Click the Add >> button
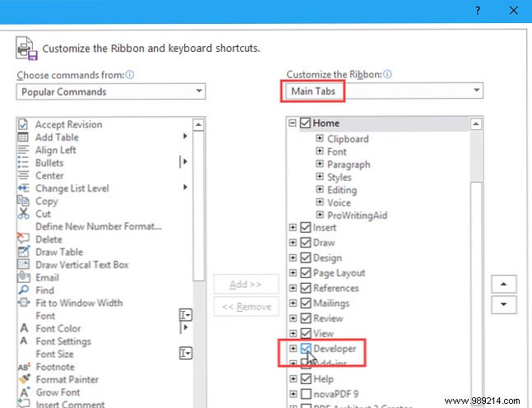Image resolution: width=532 pixels, height=408 pixels. (x=246, y=284)
